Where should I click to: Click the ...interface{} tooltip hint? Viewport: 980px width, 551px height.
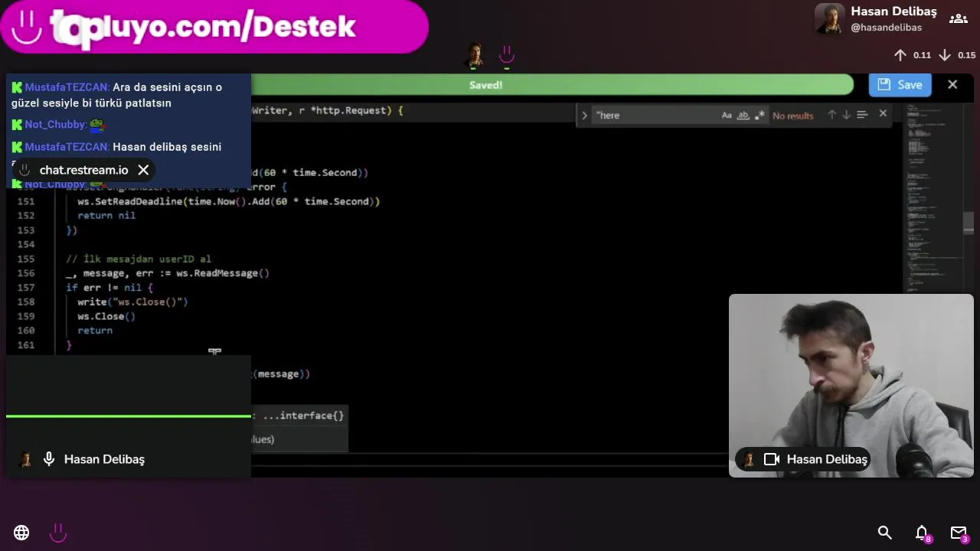304,416
